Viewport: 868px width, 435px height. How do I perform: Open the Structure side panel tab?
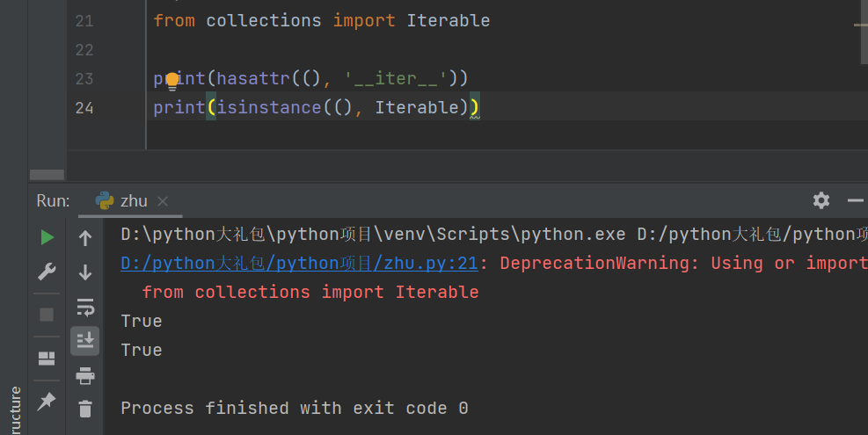point(14,409)
